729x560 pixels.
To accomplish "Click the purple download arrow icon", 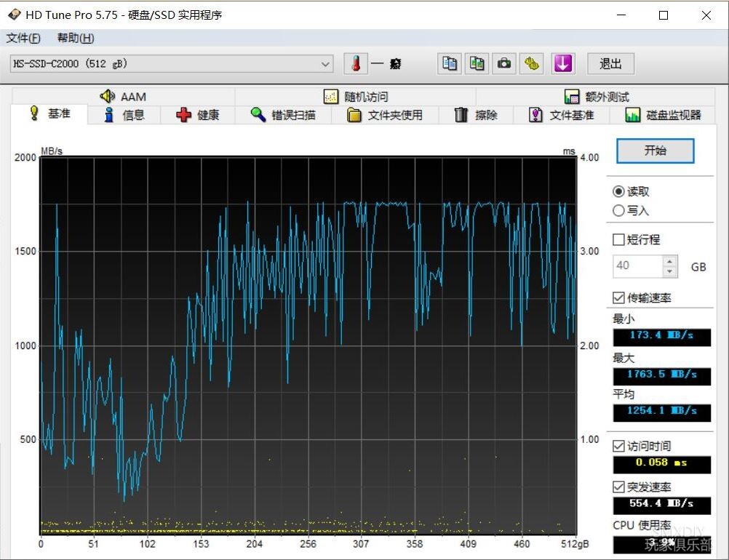I will coord(563,63).
